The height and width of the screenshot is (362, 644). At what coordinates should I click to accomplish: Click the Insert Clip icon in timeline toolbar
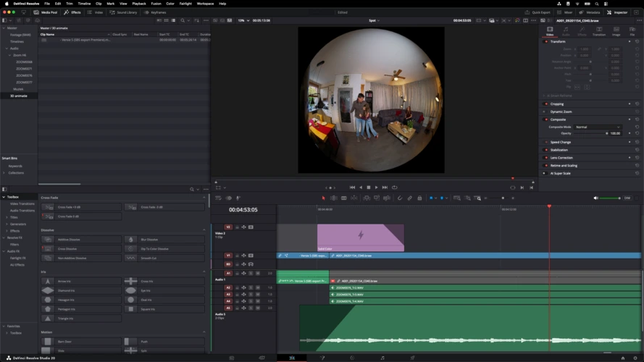coord(367,198)
